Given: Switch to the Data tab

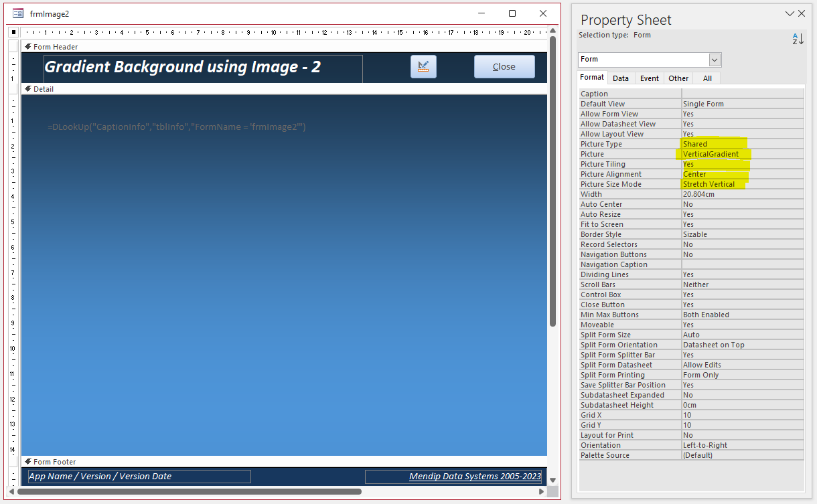Looking at the screenshot, I should click(621, 78).
